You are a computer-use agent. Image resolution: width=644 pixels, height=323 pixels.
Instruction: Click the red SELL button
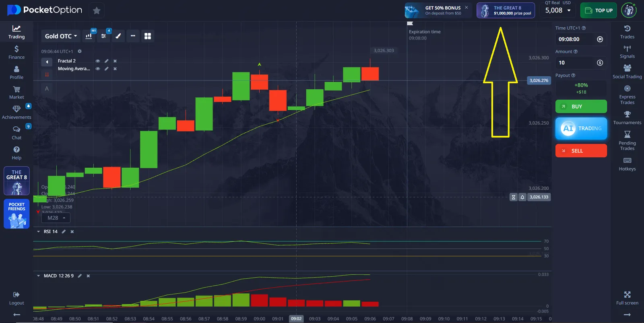(x=581, y=151)
